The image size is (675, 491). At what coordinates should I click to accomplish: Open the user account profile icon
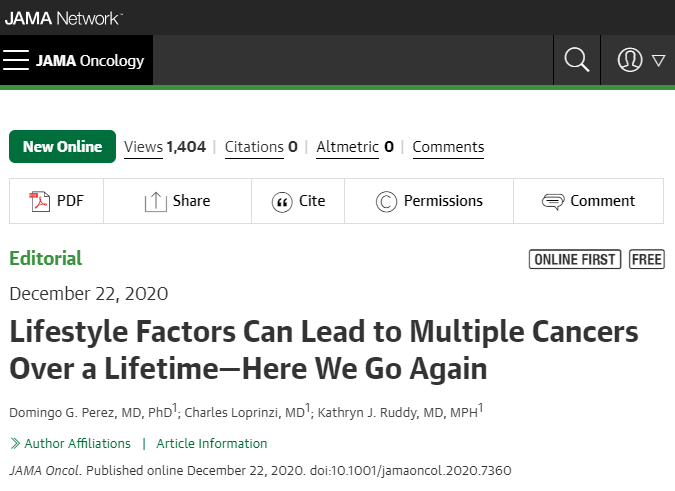pyautogui.click(x=630, y=60)
